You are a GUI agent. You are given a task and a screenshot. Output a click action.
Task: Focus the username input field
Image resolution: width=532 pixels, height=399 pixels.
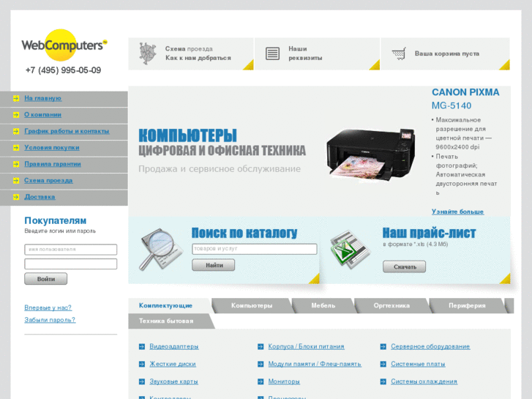pos(70,250)
